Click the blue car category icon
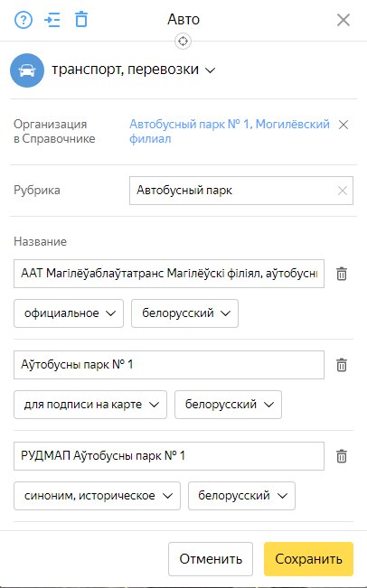This screenshot has height=588, width=367. 27,70
